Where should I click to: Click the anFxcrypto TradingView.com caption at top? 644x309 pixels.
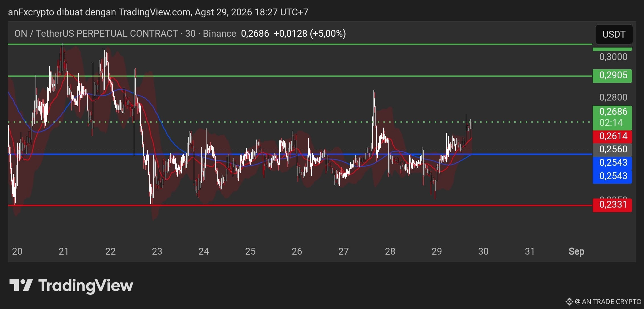click(x=158, y=12)
